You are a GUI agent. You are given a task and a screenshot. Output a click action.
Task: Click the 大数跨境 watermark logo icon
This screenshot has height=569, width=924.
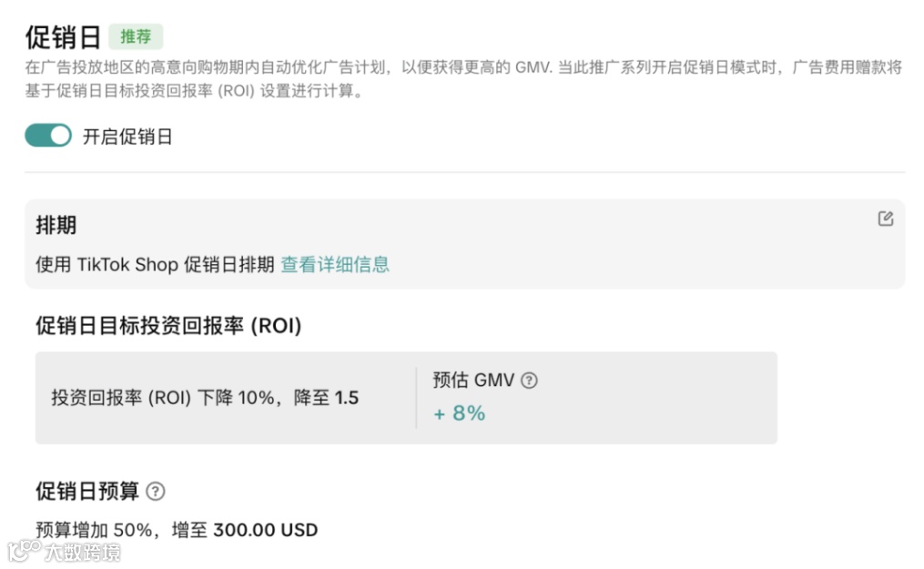[x=24, y=550]
